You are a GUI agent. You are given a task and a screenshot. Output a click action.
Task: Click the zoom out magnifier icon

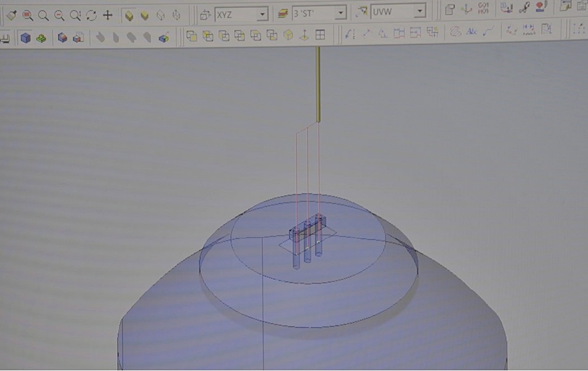point(59,15)
